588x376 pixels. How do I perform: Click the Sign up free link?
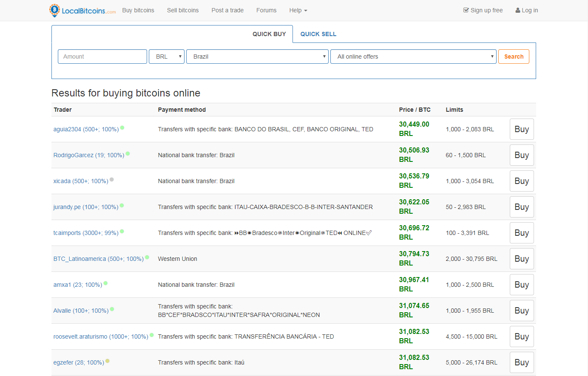(x=483, y=10)
